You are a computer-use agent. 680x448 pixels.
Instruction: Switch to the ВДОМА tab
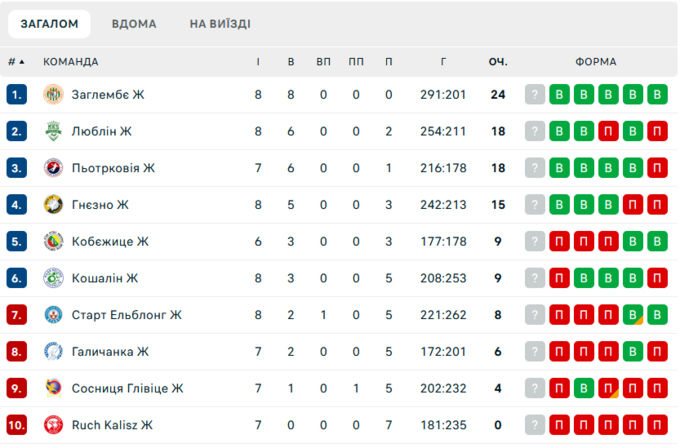(134, 24)
